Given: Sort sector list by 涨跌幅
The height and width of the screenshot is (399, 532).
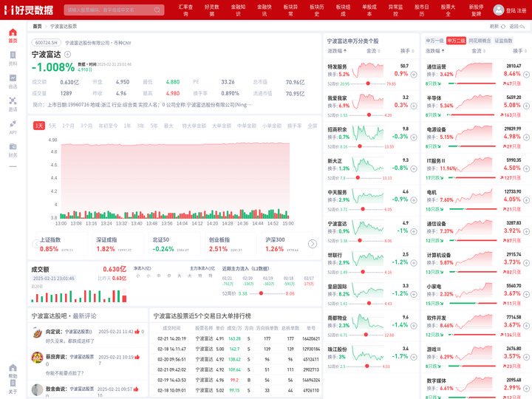Looking at the screenshot, I should coord(435,51).
